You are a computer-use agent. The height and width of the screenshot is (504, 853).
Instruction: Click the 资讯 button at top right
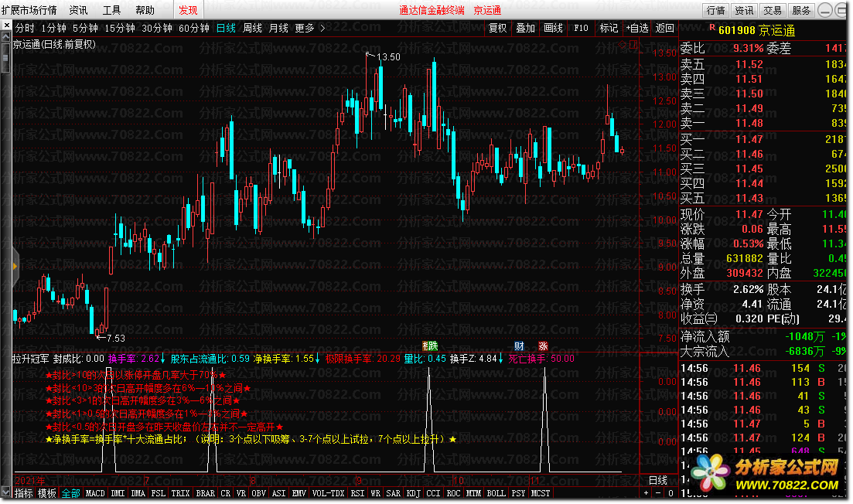[x=744, y=10]
